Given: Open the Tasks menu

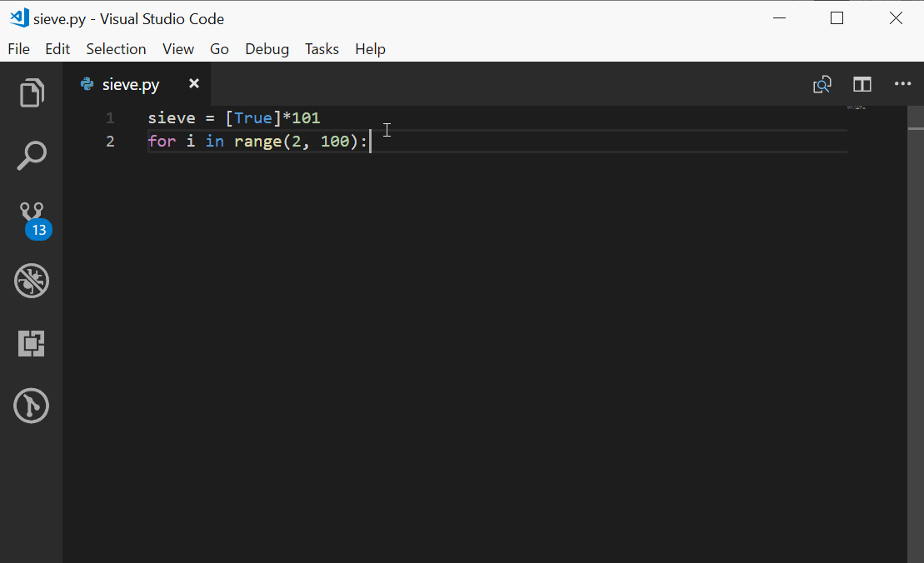Looking at the screenshot, I should pos(322,48).
